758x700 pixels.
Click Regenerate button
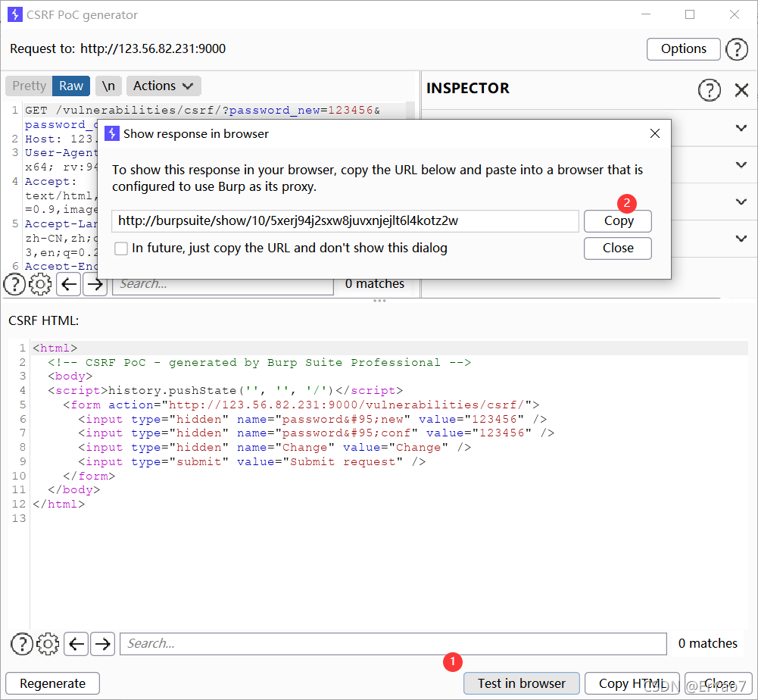[53, 683]
